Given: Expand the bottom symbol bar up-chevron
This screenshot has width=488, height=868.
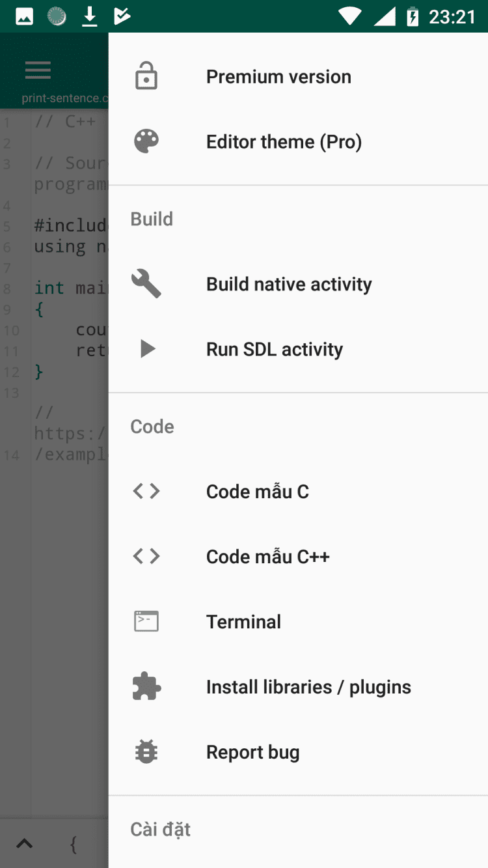Looking at the screenshot, I should tap(24, 844).
